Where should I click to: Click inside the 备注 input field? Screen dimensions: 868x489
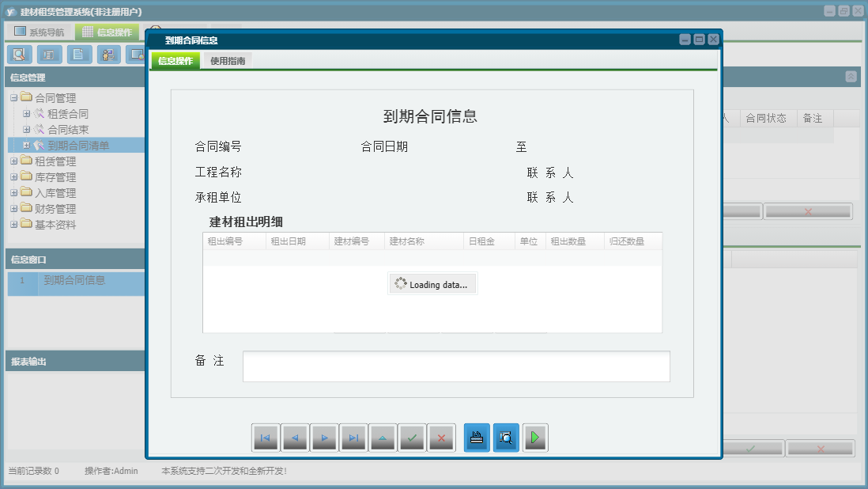click(x=456, y=366)
